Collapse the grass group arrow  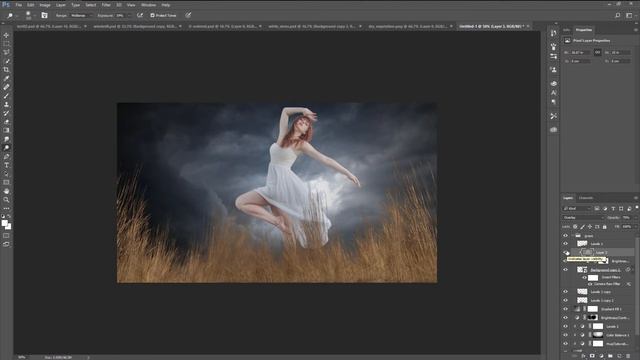[572, 236]
